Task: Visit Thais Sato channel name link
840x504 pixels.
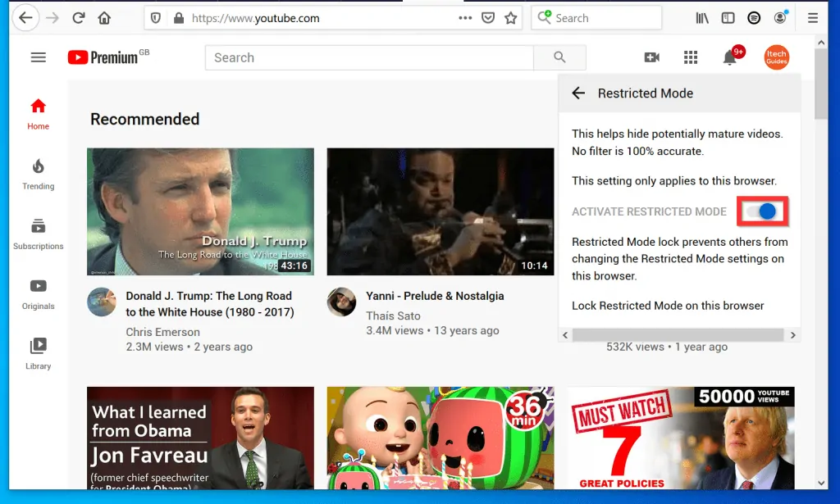Action: (393, 316)
